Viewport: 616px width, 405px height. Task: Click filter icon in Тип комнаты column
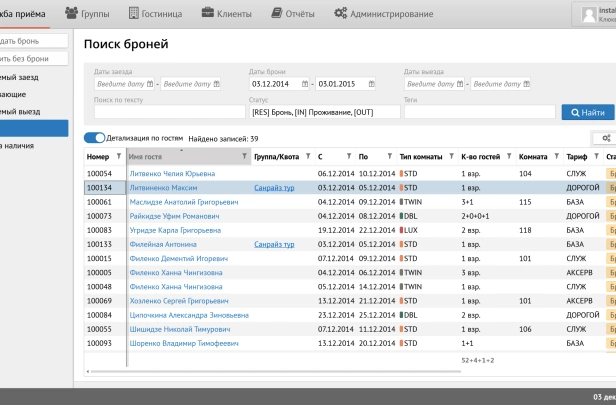(x=450, y=157)
